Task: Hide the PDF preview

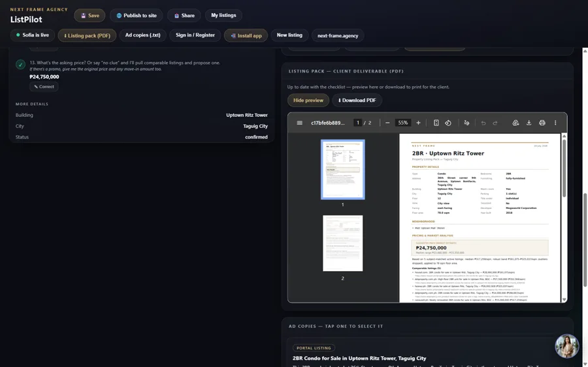Action: [308, 100]
